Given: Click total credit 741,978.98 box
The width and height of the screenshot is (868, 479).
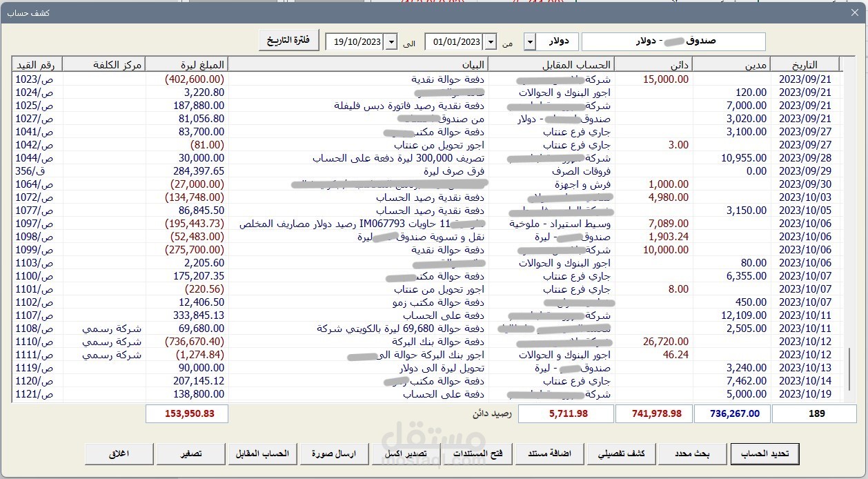Looking at the screenshot, I should pos(653,413).
